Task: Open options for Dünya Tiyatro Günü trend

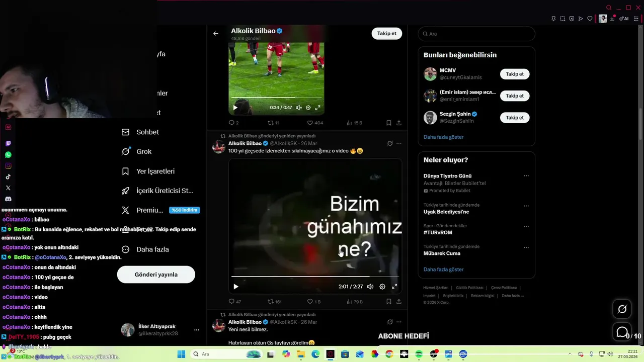Action: tap(526, 176)
